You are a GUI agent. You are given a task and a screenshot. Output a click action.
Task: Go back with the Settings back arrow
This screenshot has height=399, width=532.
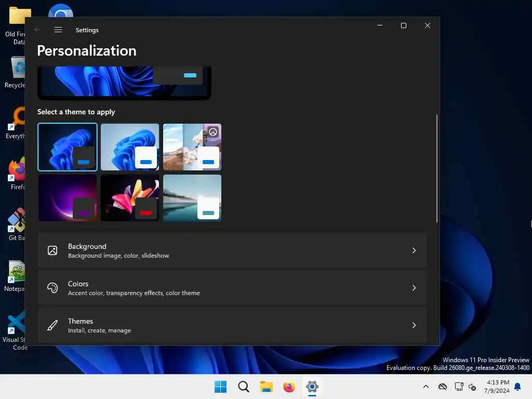pos(37,30)
